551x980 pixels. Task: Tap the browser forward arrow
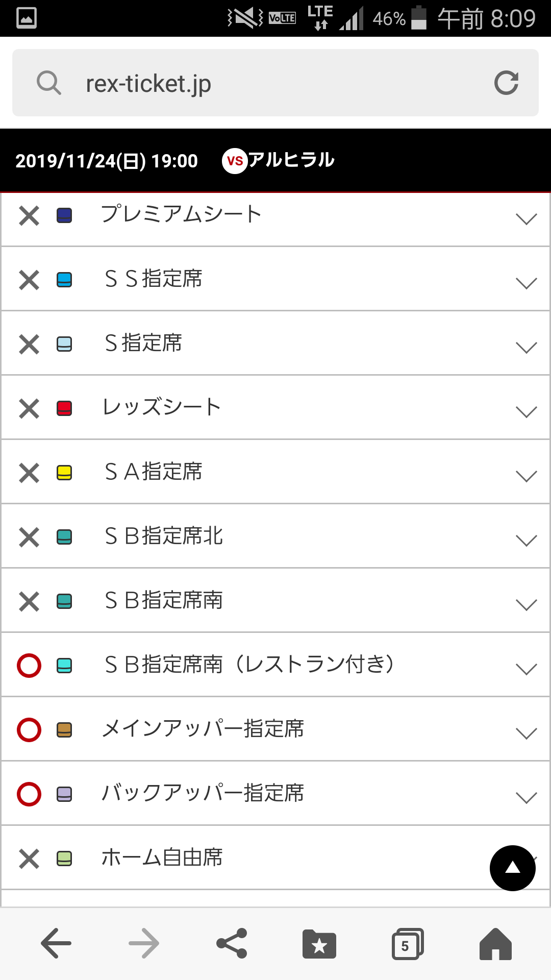144,943
